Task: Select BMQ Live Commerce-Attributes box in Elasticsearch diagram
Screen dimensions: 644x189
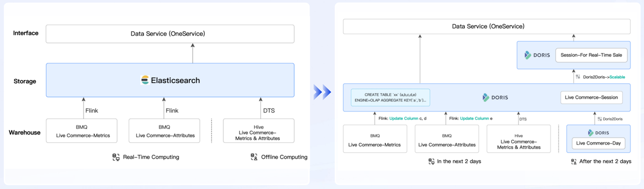Action: click(165, 131)
